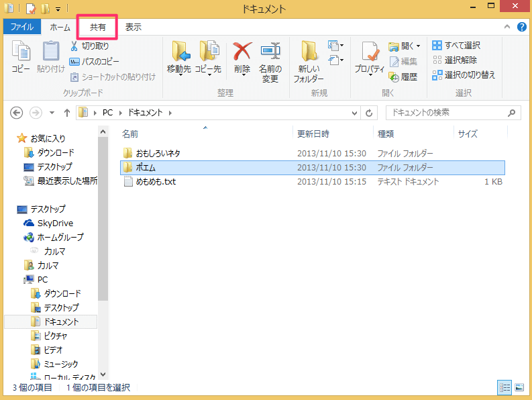This screenshot has height=400, width=532.
Task: Open the New item dropdown icon
Action: pyautogui.click(x=335, y=45)
